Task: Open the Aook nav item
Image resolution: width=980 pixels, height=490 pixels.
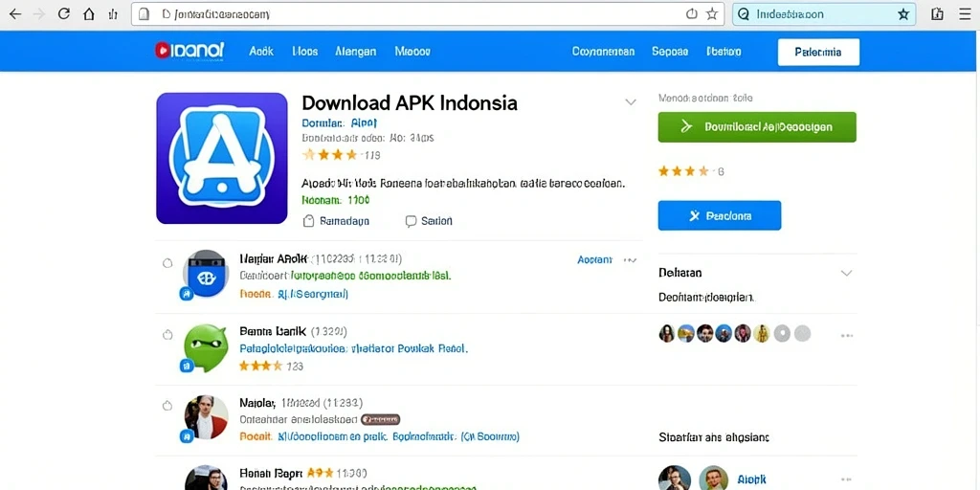Action: (261, 52)
